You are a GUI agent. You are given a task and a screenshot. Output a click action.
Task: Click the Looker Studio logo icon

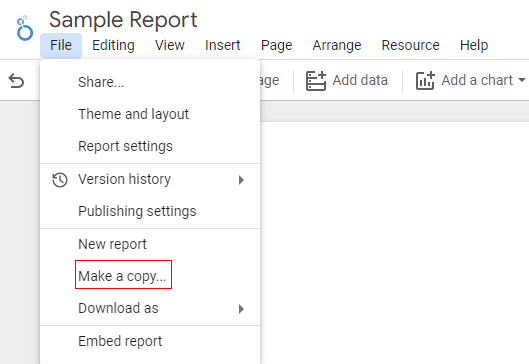pos(25,28)
